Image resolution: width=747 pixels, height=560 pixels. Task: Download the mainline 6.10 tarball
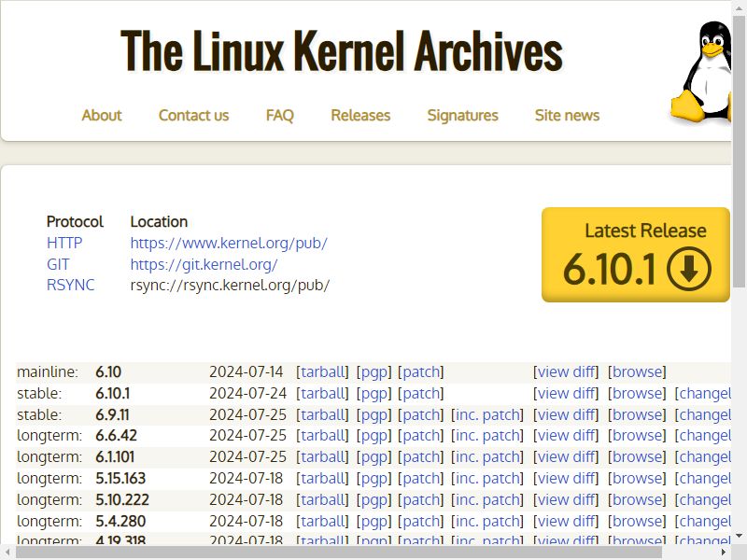point(322,371)
